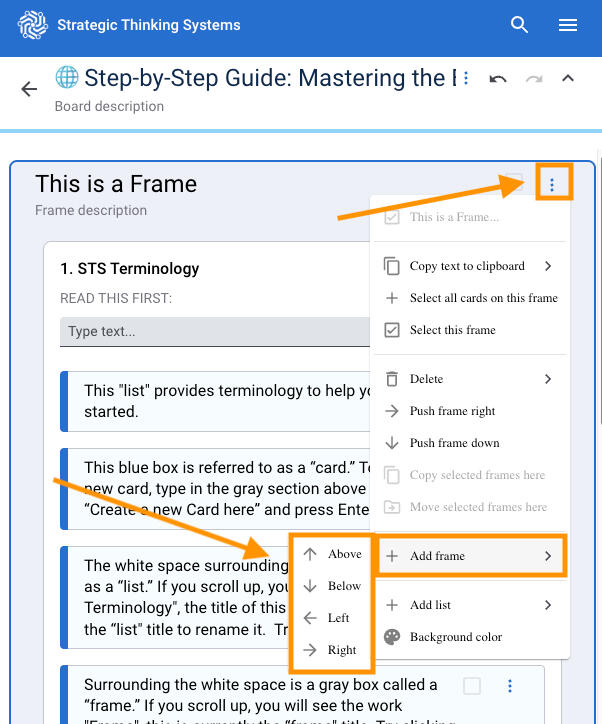This screenshot has width=602, height=724.
Task: Open the three-dot menu on the bottom card
Action: (510, 686)
